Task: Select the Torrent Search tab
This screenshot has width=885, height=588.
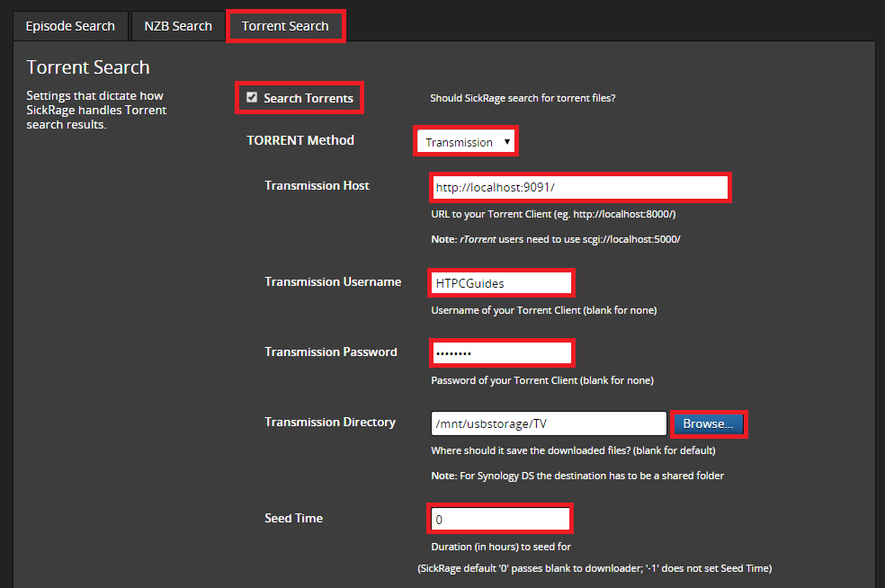Action: (285, 26)
